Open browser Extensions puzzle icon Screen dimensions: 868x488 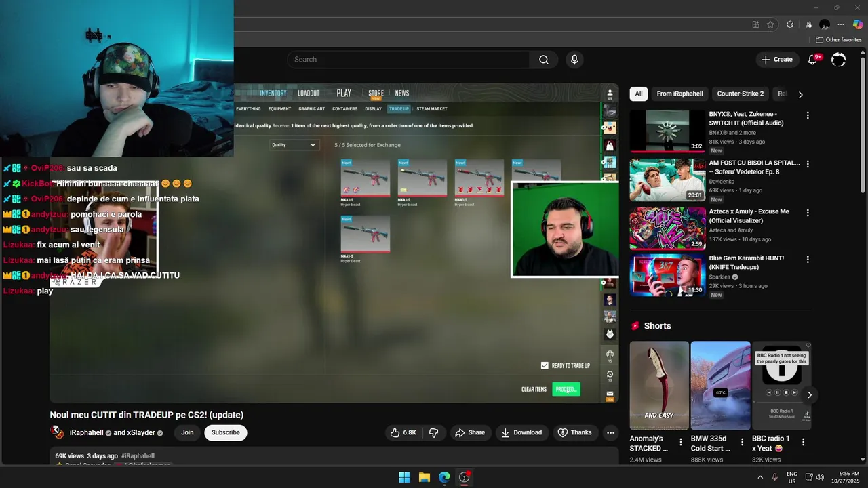790,24
